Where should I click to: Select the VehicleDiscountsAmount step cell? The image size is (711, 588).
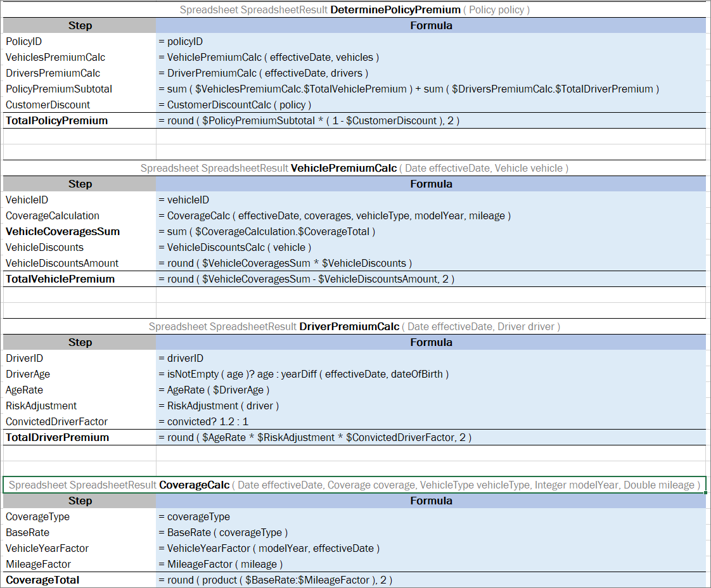coord(79,263)
